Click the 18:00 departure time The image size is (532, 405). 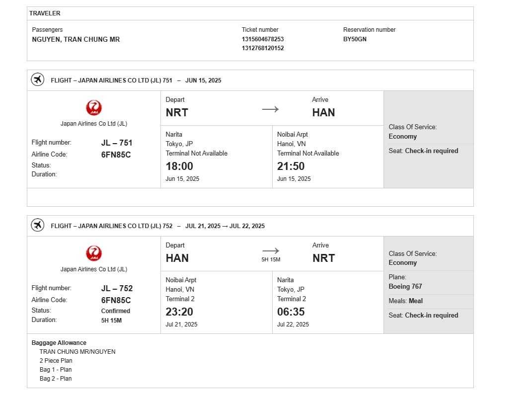click(x=179, y=166)
